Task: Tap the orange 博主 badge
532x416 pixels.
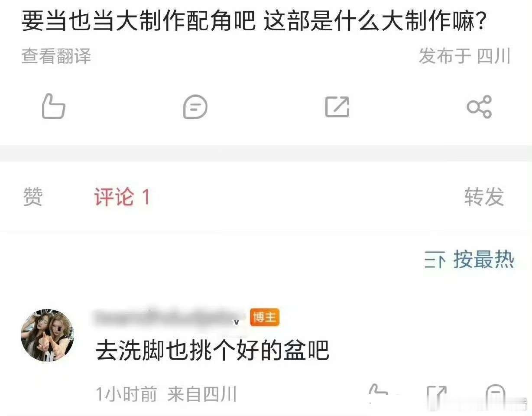Action: point(265,318)
